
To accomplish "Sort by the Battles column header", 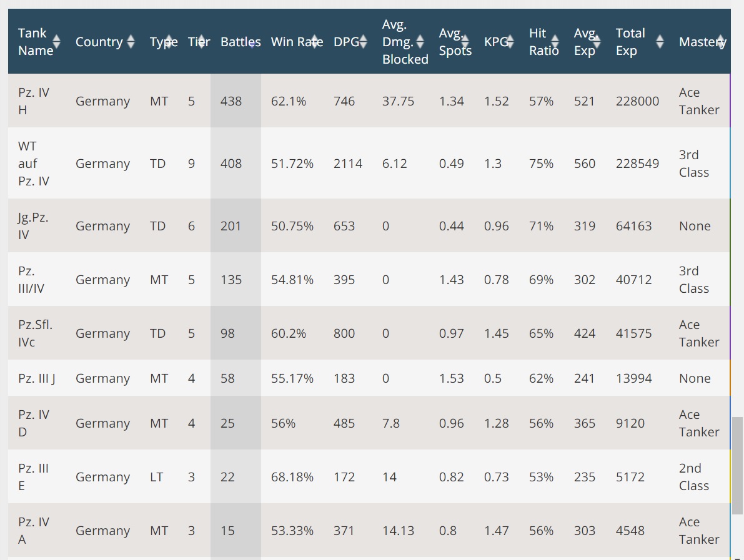I will 240,42.
